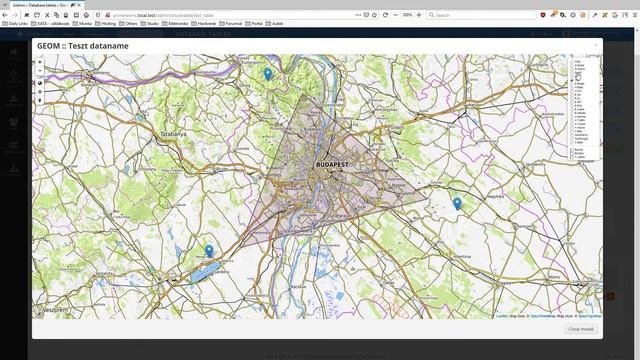
Task: Zoom in on the map with plus control
Action: (x=40, y=62)
